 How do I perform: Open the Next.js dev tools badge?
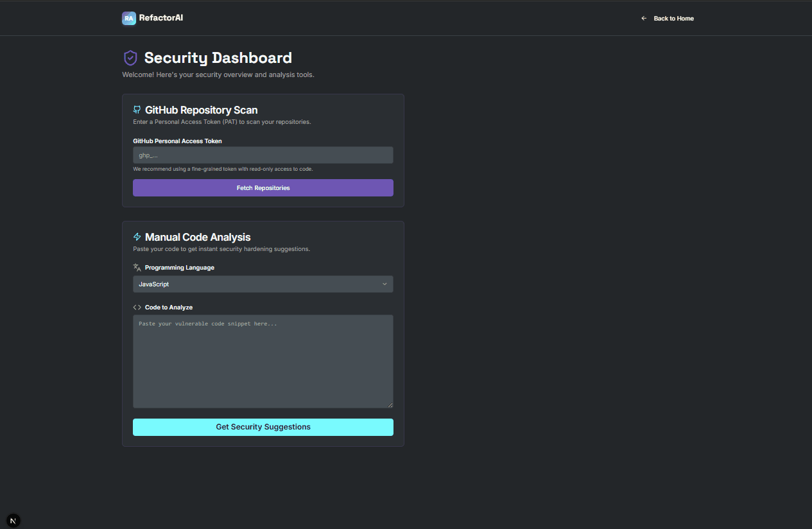13,521
